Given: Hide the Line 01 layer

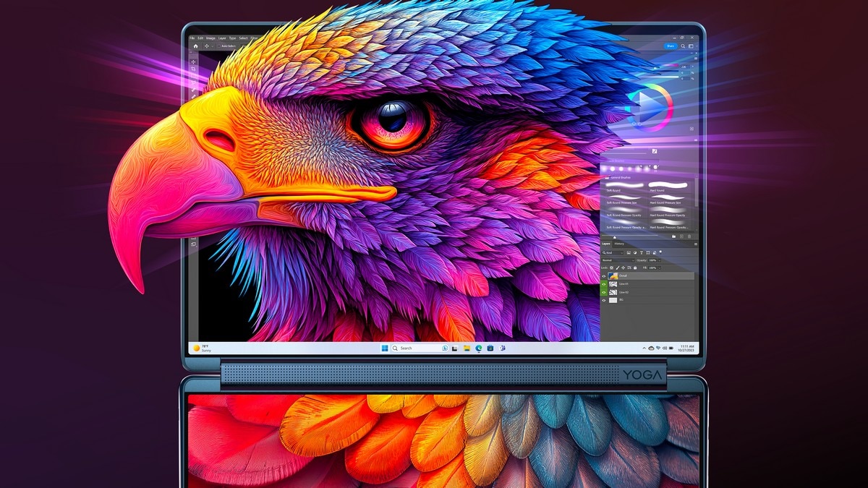Looking at the screenshot, I should point(604,284).
